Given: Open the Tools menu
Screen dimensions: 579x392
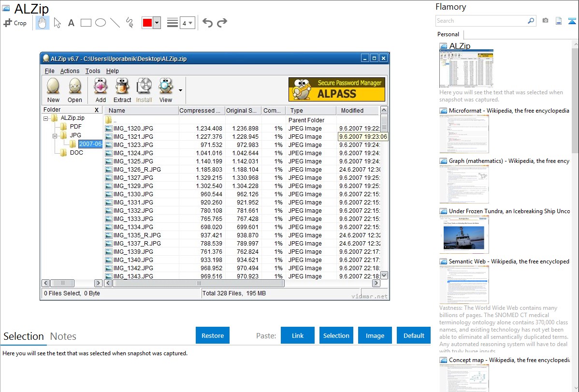Looking at the screenshot, I should 93,71.
